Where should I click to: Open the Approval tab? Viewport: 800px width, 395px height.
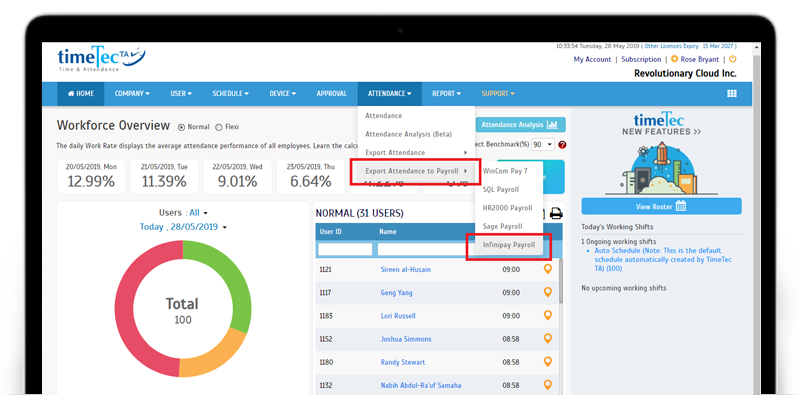tap(332, 94)
